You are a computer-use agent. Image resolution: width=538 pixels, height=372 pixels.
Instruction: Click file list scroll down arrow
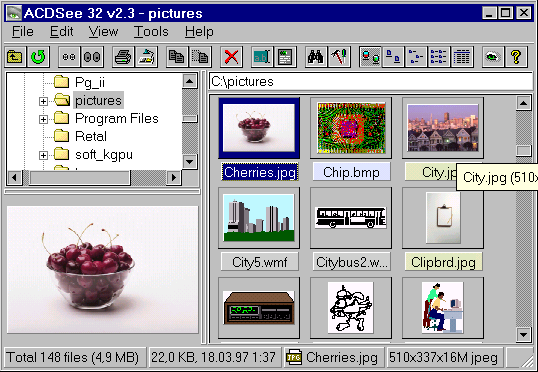(524, 335)
